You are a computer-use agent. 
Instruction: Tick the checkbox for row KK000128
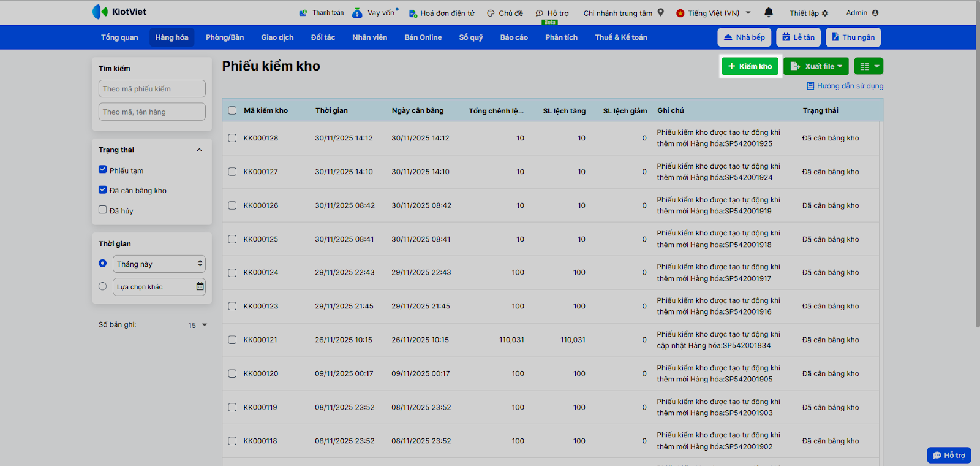232,138
